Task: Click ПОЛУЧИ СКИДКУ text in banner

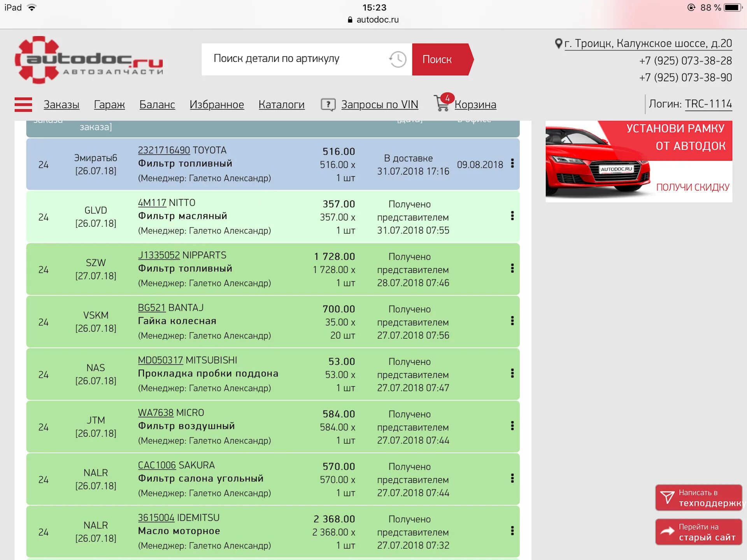Action: click(x=693, y=187)
